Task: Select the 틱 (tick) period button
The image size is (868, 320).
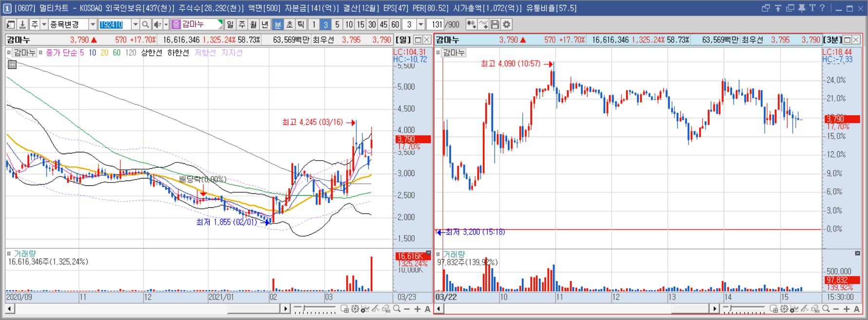Action: pos(301,24)
